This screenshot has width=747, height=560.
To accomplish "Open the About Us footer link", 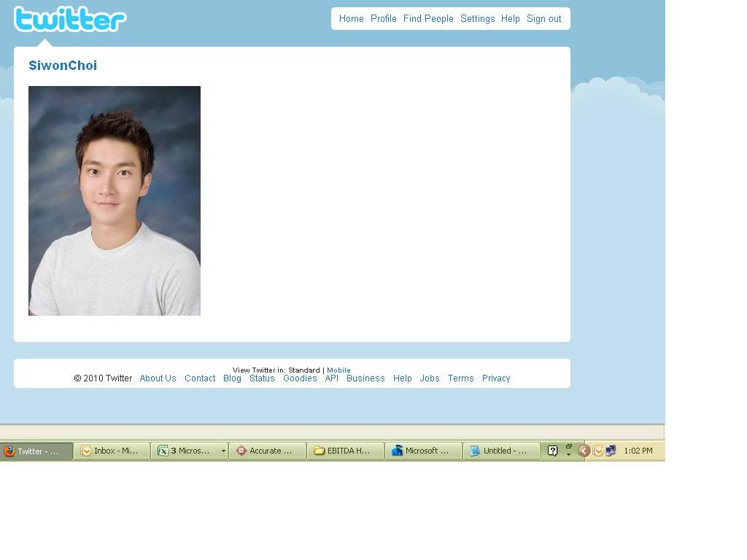I will (x=158, y=378).
